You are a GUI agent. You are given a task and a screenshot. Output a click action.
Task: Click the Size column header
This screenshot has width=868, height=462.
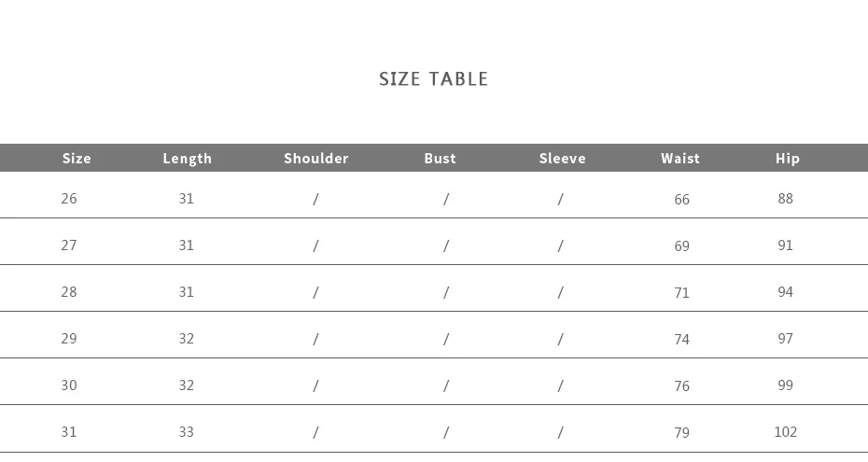[x=77, y=159]
